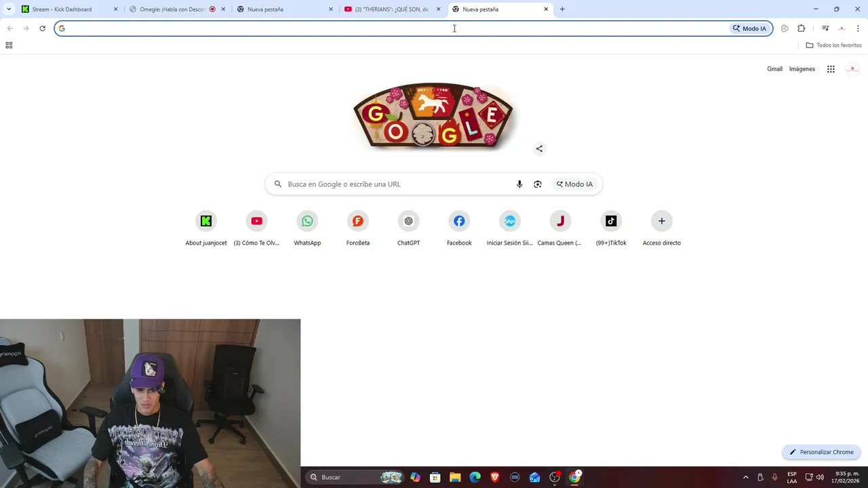Viewport: 868px width, 488px height.
Task: Open the YouTube Cómo Te Olv... shortcut
Action: [x=256, y=228]
